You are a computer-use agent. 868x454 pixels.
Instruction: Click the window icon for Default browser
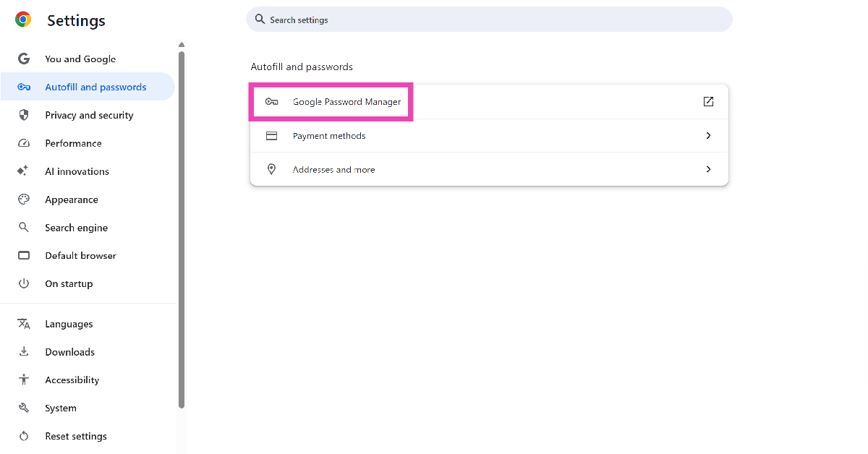click(24, 256)
